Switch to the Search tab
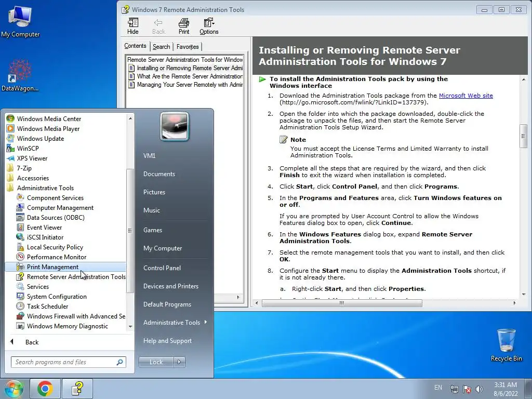 click(x=161, y=47)
